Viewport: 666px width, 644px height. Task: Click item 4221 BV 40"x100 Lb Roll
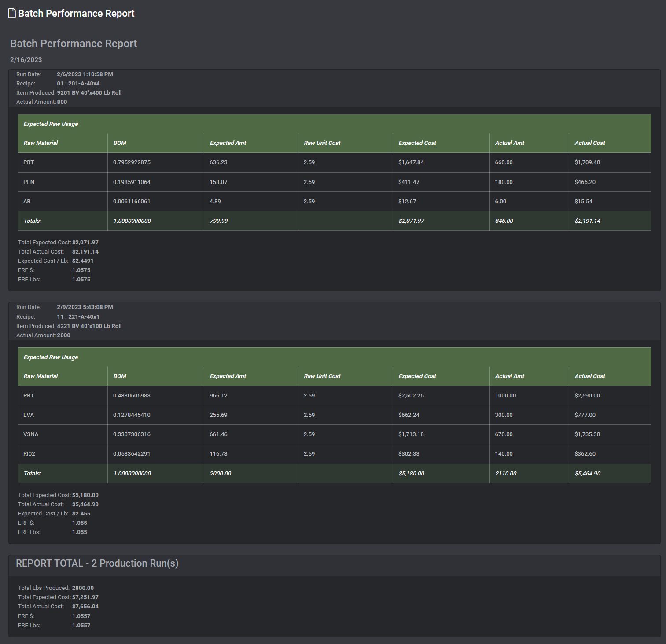[89, 326]
